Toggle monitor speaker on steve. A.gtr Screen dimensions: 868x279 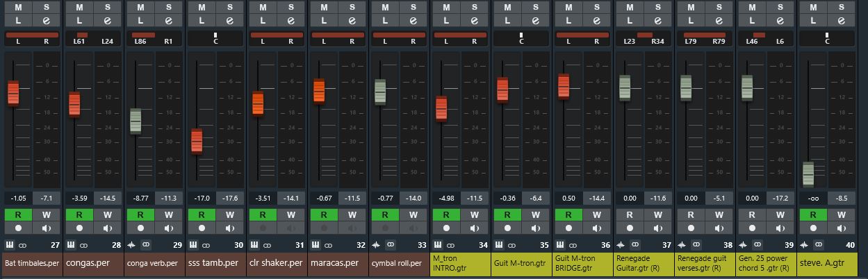841,228
